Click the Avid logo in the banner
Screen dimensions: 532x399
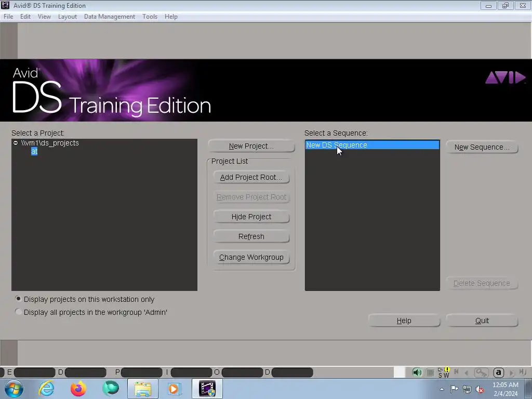506,77
